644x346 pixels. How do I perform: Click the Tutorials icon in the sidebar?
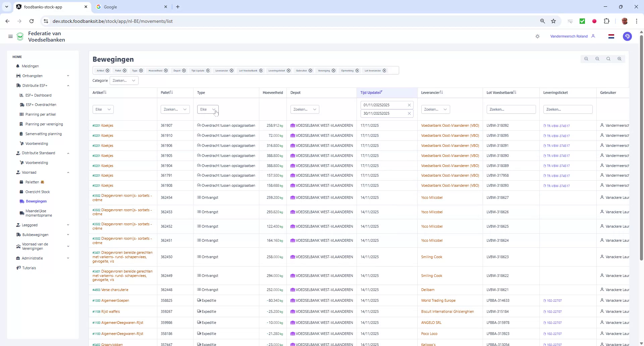coord(18,268)
